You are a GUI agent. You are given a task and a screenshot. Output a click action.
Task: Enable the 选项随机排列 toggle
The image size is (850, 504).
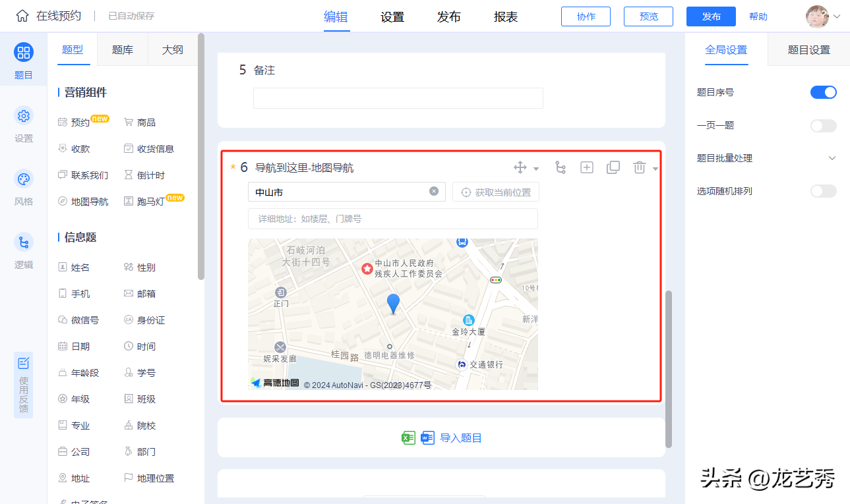click(823, 191)
